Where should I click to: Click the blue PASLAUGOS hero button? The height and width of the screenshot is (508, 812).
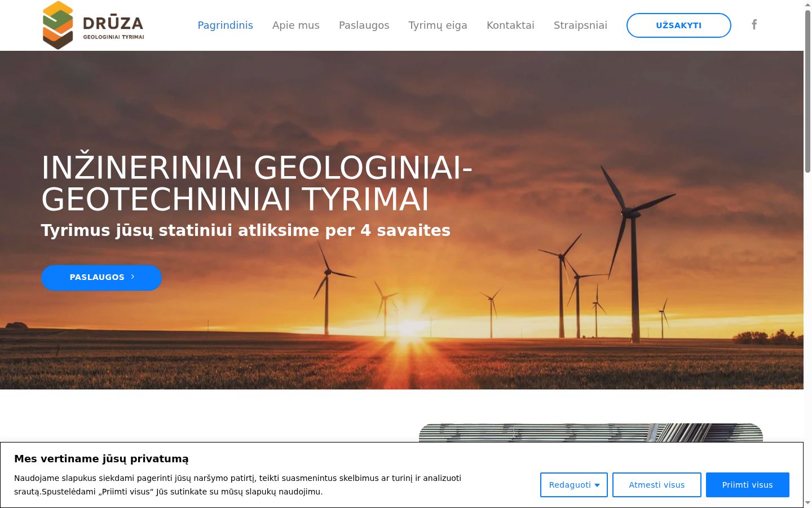click(101, 278)
